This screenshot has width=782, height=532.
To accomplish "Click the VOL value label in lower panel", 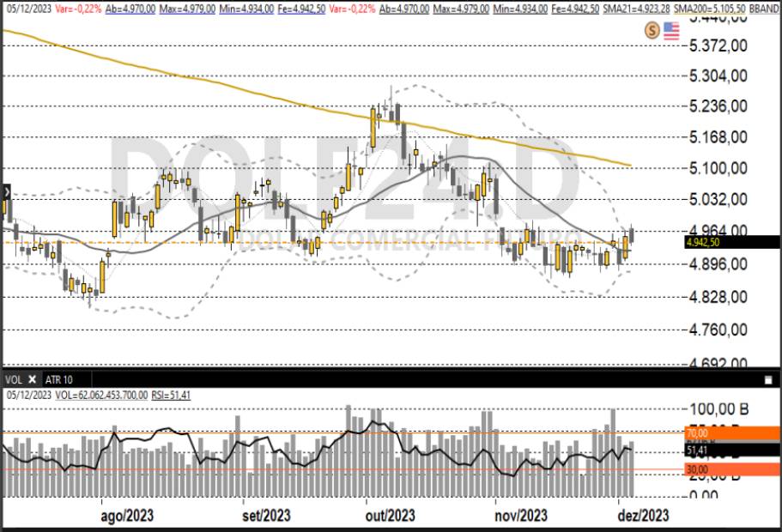I will 94,395.
